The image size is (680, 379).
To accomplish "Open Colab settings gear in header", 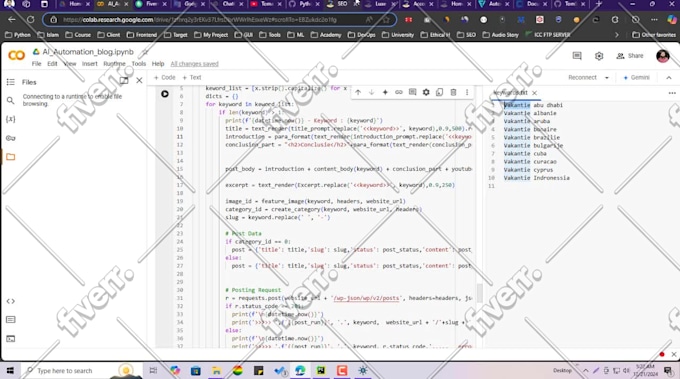I will (599, 56).
